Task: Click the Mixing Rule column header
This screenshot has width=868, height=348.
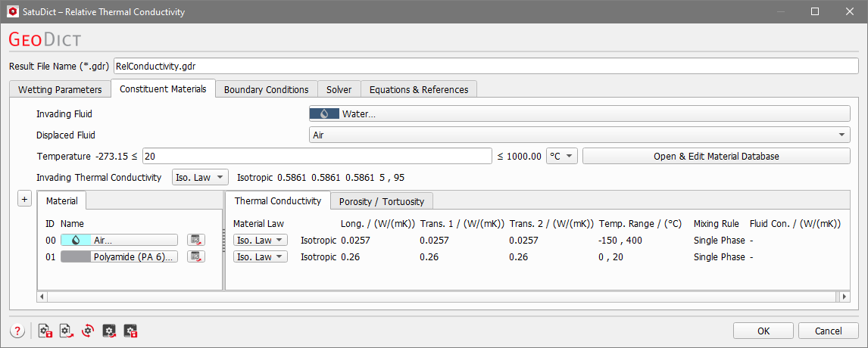Action: (x=717, y=224)
